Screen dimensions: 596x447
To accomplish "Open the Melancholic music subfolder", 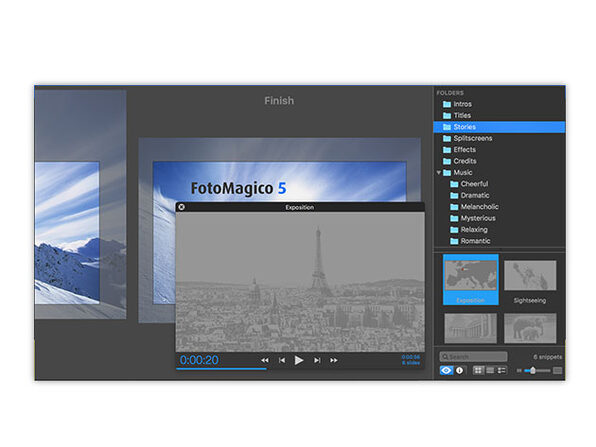I will click(x=499, y=206).
